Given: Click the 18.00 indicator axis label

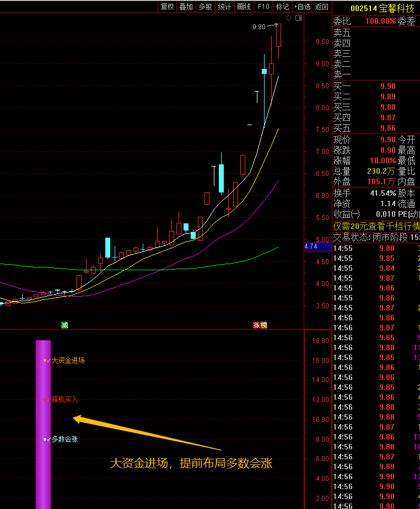Looking at the screenshot, I should pyautogui.click(x=320, y=340).
